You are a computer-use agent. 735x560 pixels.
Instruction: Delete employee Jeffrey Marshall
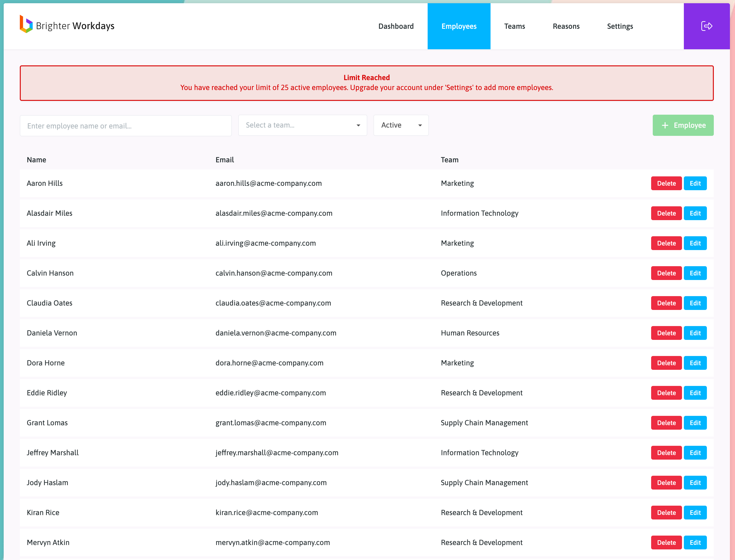[666, 453]
